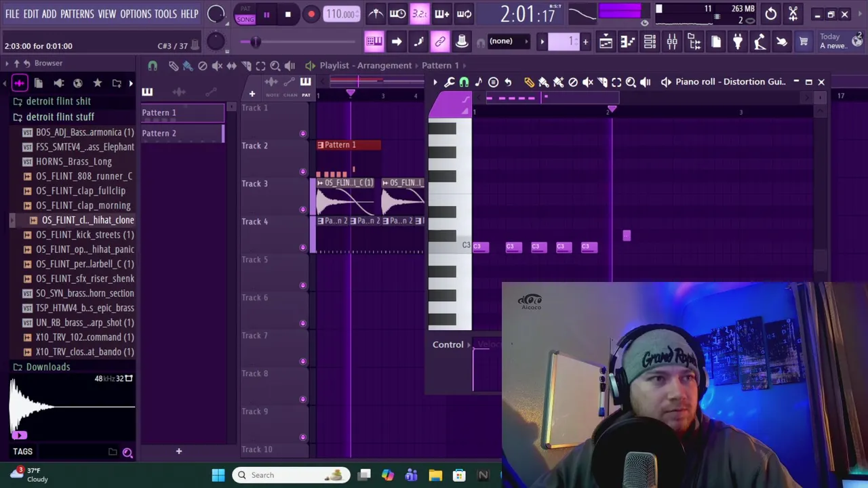Open the Browser view icon
Screen dimensions: 868x488
[x=694, y=42]
